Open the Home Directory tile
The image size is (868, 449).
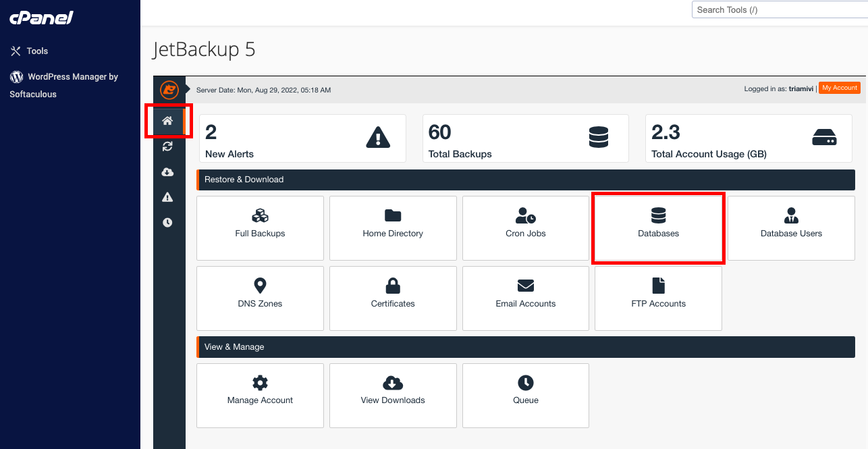(393, 228)
